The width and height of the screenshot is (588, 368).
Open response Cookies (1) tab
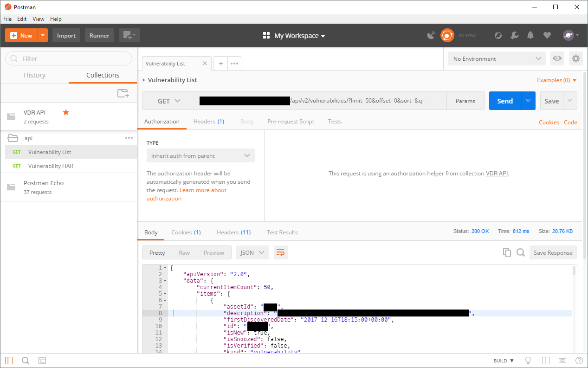(186, 232)
